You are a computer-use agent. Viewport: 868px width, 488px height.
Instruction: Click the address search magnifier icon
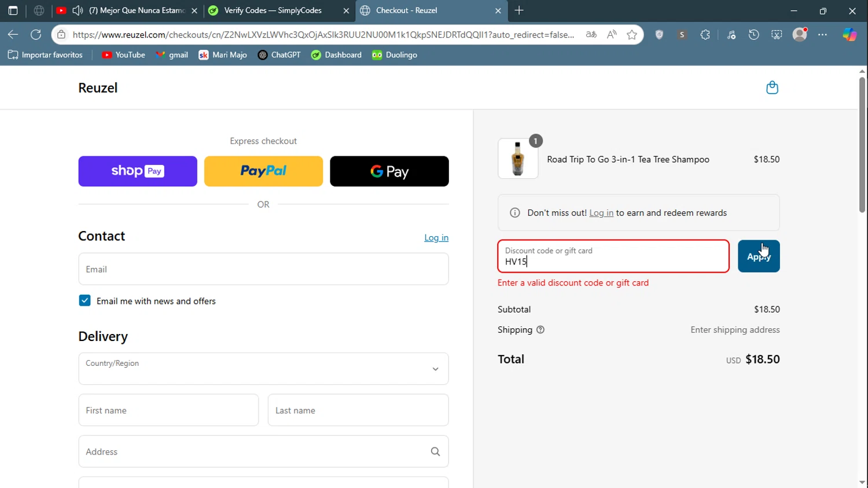click(x=435, y=452)
